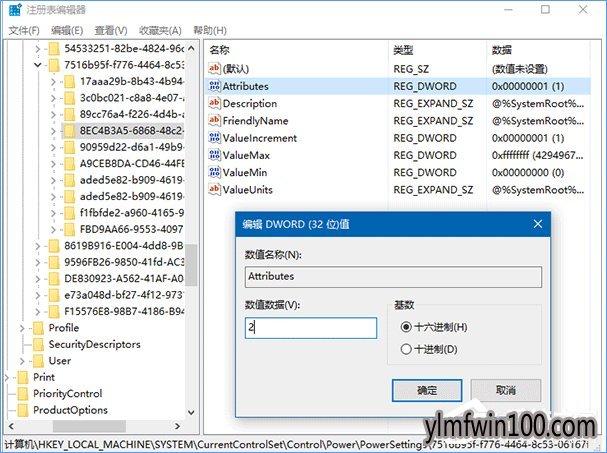Click folder icon of f1fbfde2-a960 key

pos(69,213)
